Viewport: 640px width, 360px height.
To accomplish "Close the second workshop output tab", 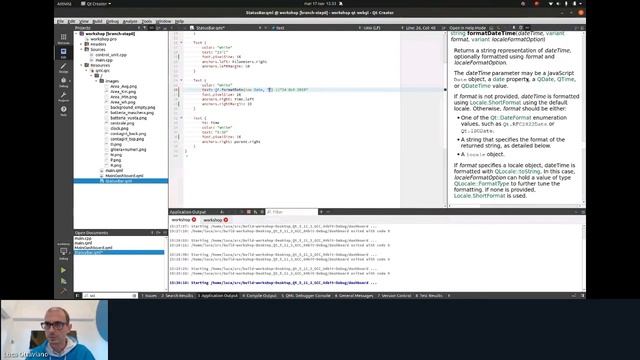I will coord(226,220).
